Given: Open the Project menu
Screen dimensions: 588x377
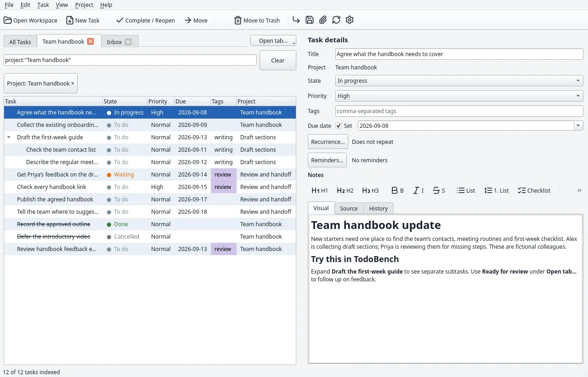Looking at the screenshot, I should tap(84, 5).
